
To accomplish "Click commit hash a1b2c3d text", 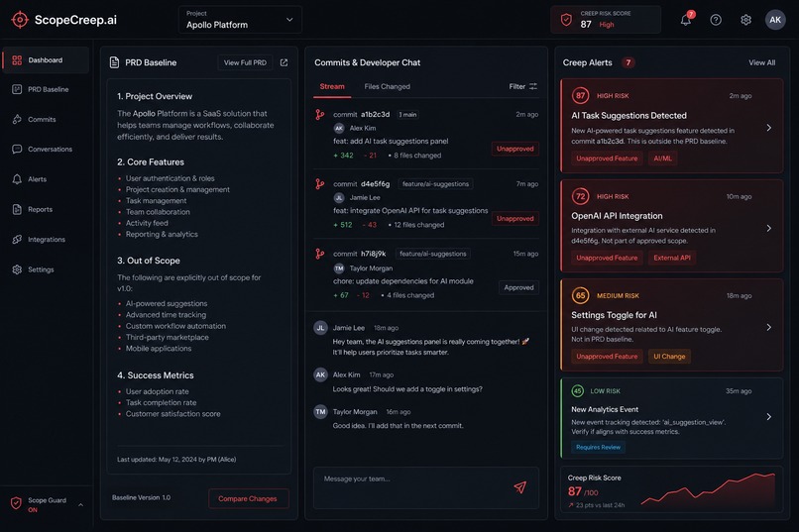I will click(x=375, y=115).
